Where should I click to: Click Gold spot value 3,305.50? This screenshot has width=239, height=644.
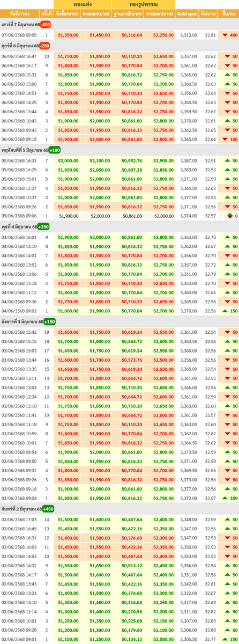coord(189,639)
